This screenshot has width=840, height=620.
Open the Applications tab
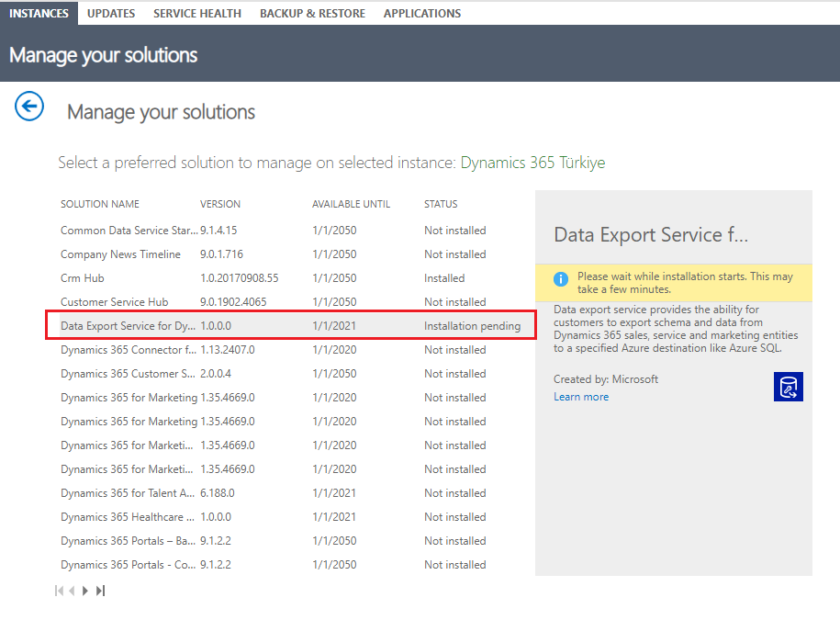tap(422, 14)
